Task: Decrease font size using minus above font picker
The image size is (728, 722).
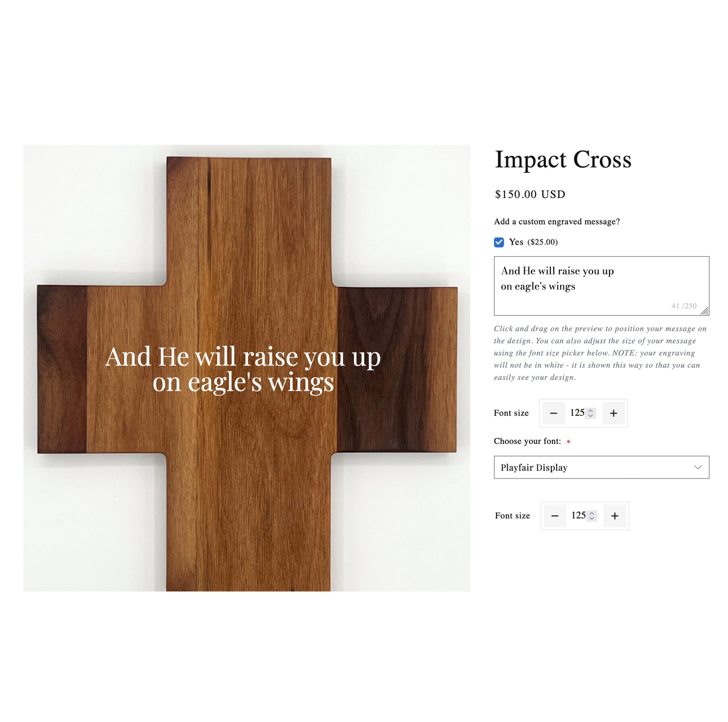Action: click(x=553, y=413)
